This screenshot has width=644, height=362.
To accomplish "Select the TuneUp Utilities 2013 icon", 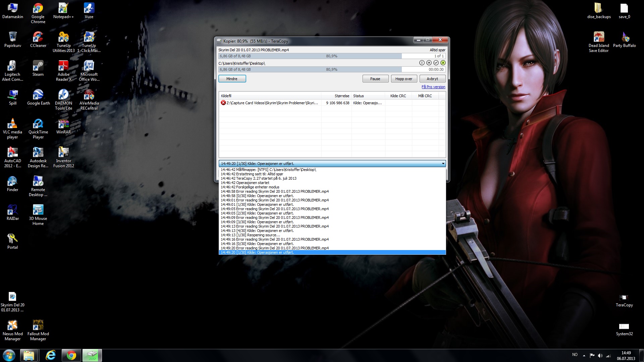I will [63, 42].
